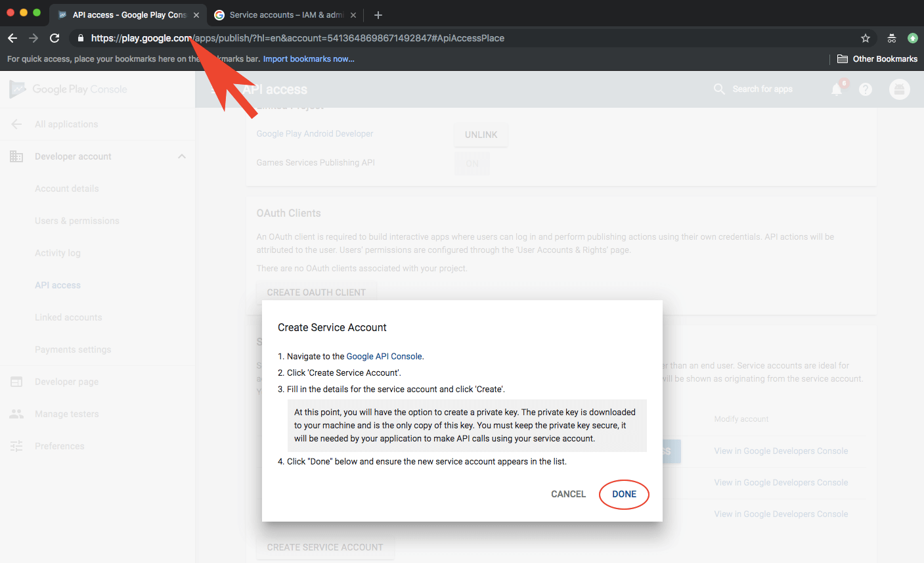924x563 pixels.
Task: Open the user account avatar
Action: click(900, 89)
